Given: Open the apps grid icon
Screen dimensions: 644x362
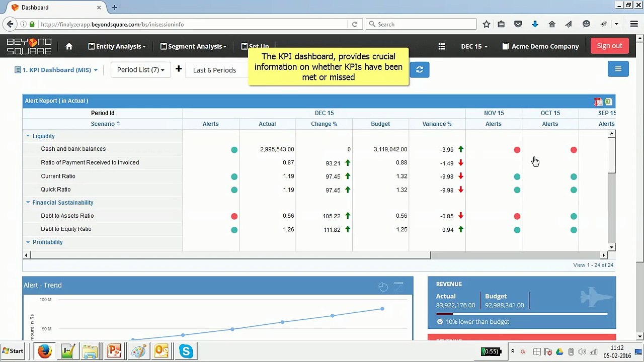Looking at the screenshot, I should click(442, 46).
